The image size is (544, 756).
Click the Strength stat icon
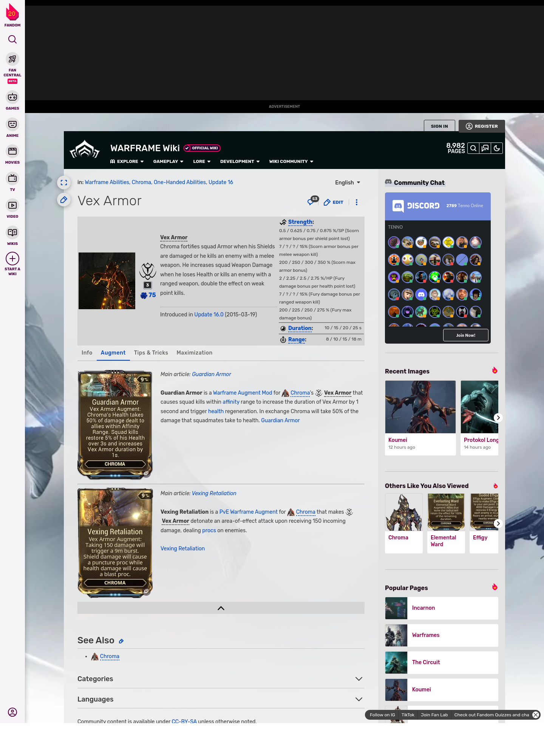[x=283, y=222]
